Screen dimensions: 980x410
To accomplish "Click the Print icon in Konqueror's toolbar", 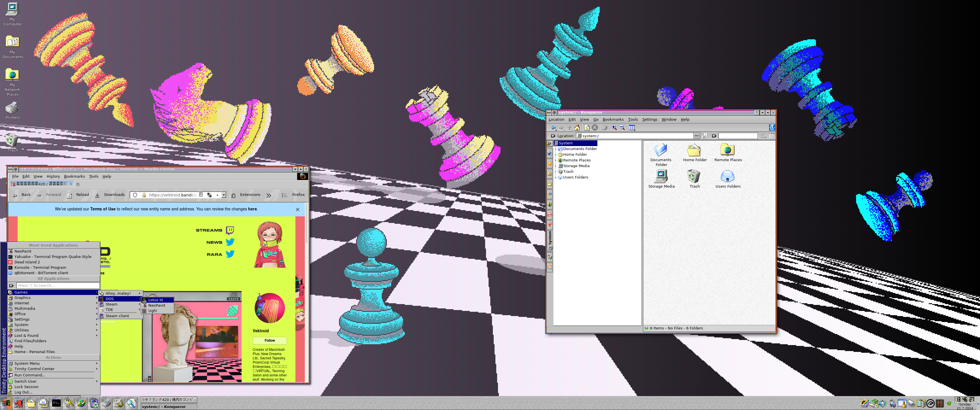I will click(x=604, y=128).
